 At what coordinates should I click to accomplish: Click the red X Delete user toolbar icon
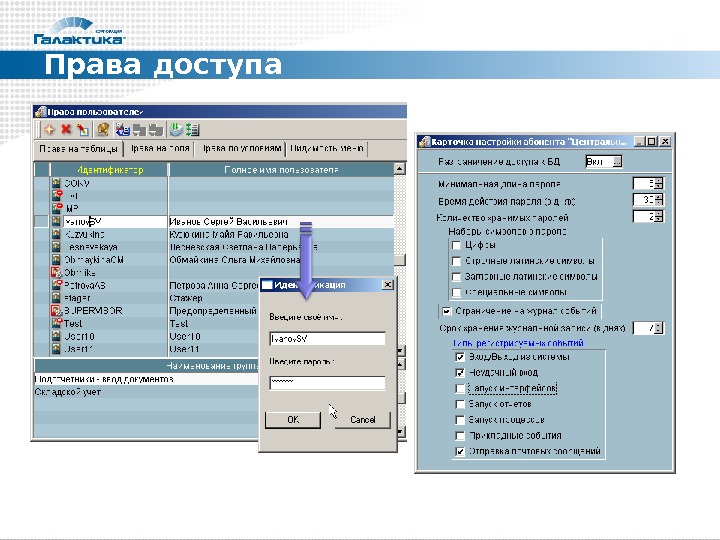[x=66, y=129]
